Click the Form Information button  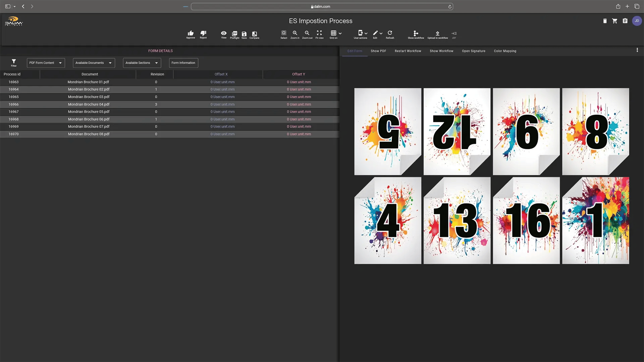(183, 63)
